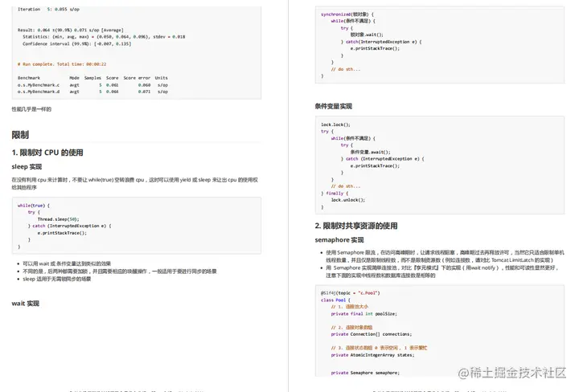The height and width of the screenshot is (392, 579).
Task: Click the 'semaphore 实现' subheading
Action: [x=339, y=240]
